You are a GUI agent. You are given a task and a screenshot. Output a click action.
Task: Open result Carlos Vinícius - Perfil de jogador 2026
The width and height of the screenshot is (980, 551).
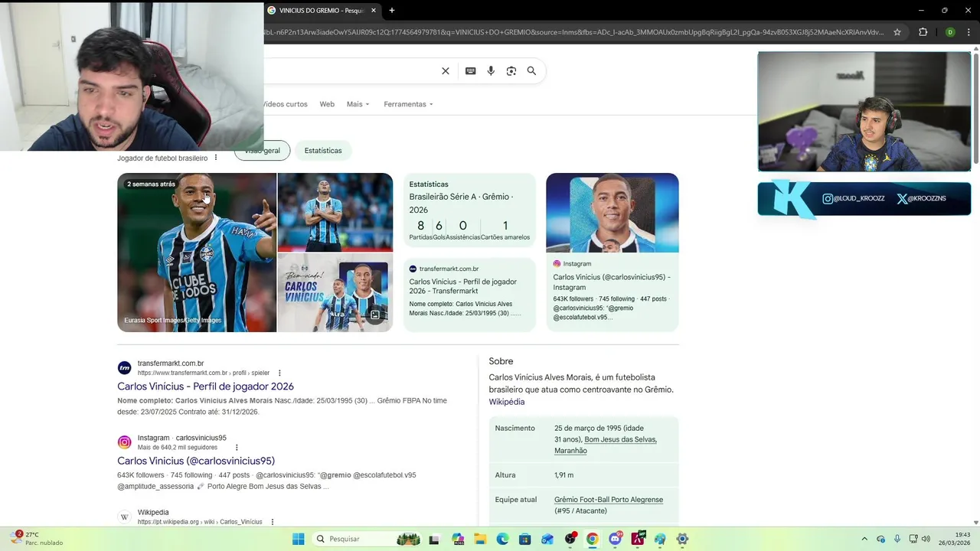click(205, 386)
